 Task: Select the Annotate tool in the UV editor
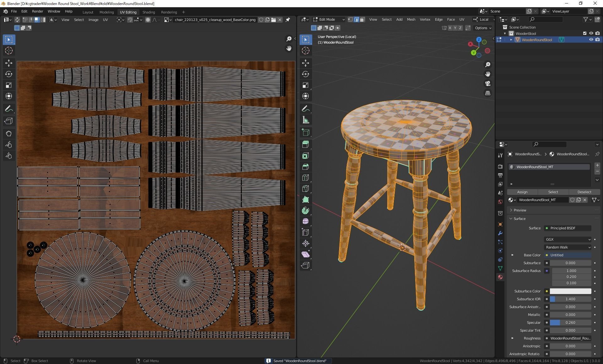(x=9, y=109)
